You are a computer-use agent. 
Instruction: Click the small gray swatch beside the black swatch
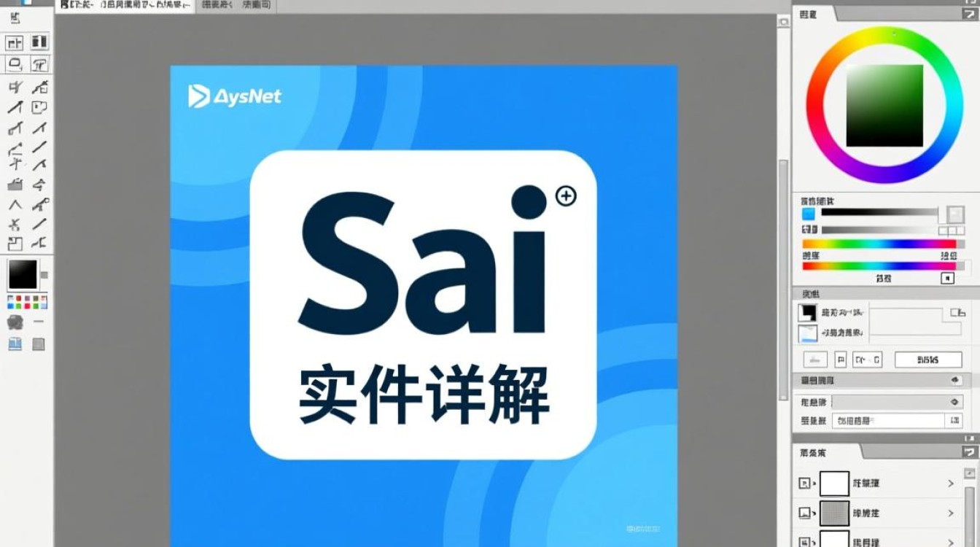click(x=44, y=275)
